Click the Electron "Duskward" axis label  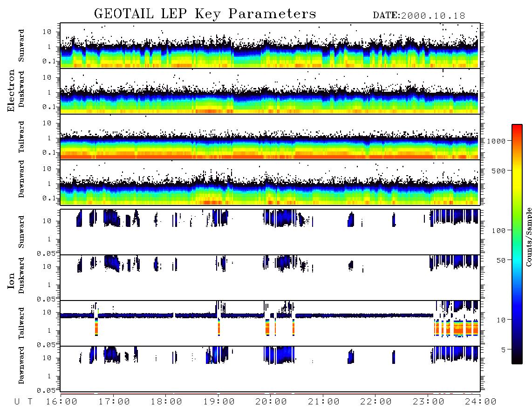coord(21,89)
